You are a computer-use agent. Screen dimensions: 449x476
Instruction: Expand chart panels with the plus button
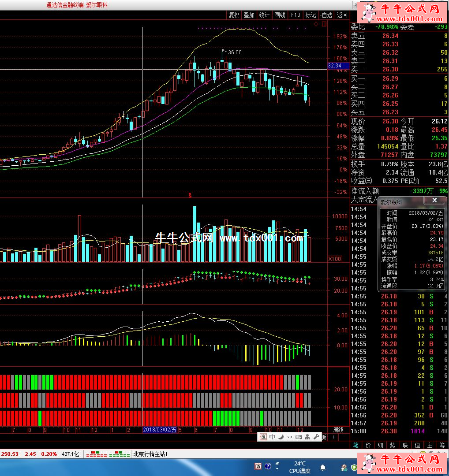333,437
